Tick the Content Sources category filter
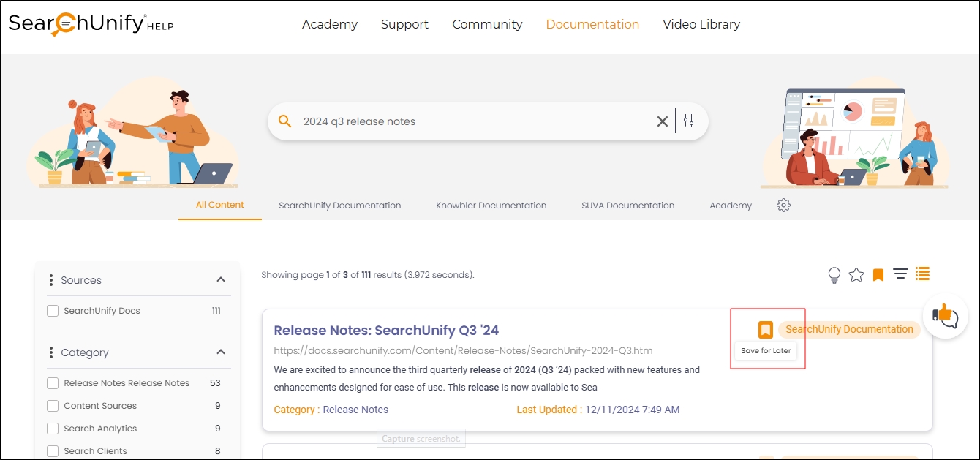The image size is (980, 460). (x=53, y=406)
